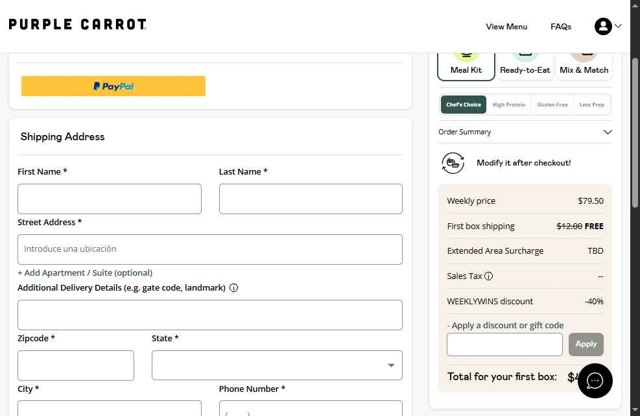Click the '-40%' discount value
640x416 pixels.
(x=594, y=301)
